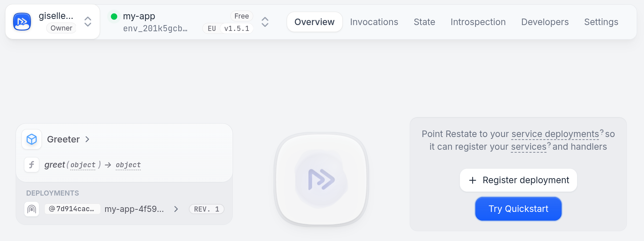Click the Register deployment button

(518, 180)
